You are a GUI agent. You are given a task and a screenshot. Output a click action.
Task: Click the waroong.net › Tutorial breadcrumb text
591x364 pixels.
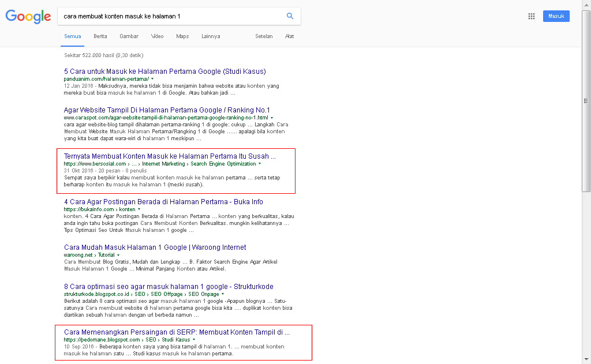(x=89, y=255)
